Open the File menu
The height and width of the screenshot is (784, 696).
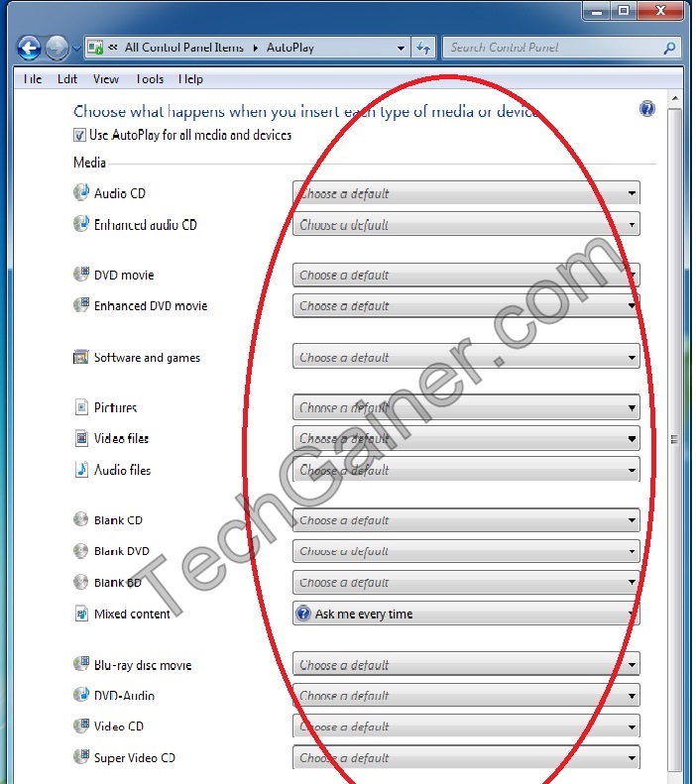point(32,79)
